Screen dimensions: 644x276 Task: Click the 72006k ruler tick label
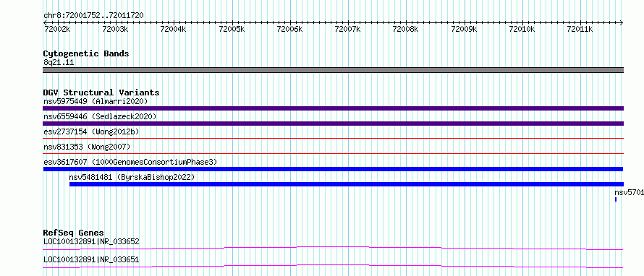point(289,29)
